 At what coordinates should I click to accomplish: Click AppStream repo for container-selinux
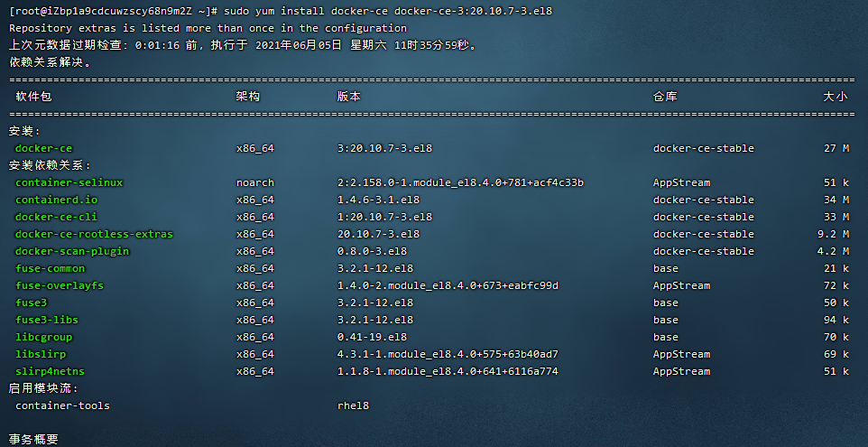681,182
